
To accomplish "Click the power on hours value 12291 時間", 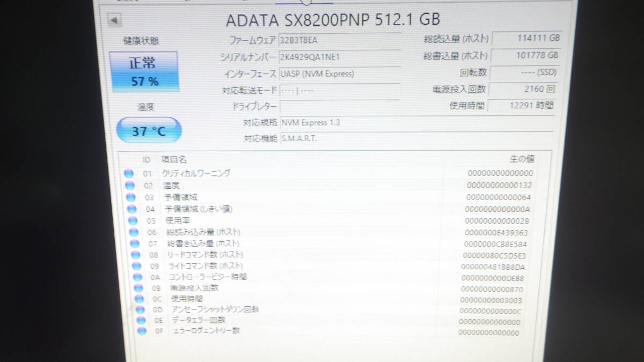I will pos(521,106).
